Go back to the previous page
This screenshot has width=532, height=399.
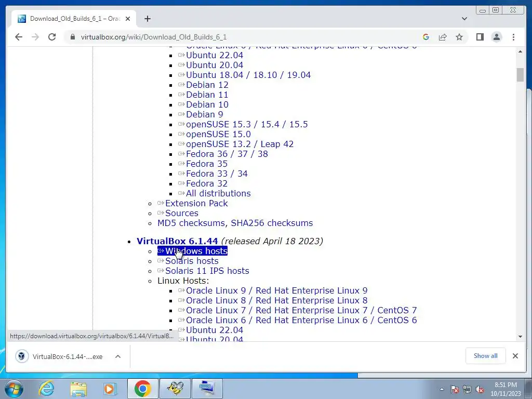tap(19, 37)
